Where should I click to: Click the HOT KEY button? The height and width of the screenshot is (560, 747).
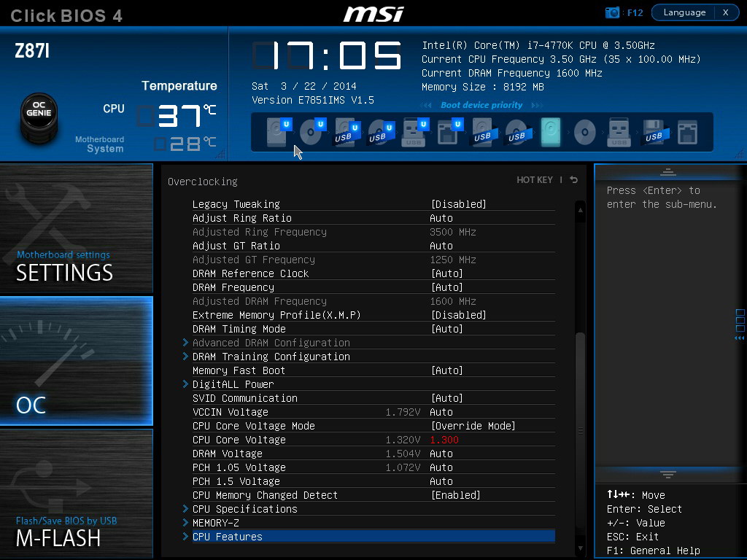tap(535, 180)
